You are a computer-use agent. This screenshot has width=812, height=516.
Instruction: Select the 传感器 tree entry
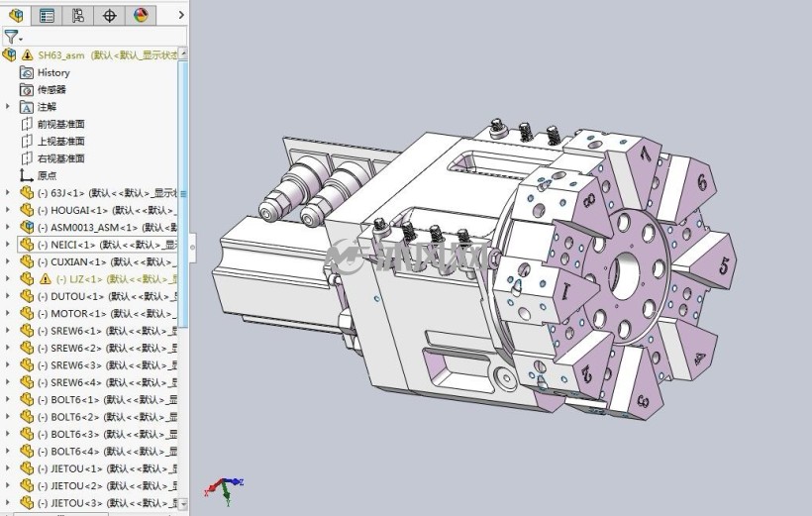click(x=51, y=89)
